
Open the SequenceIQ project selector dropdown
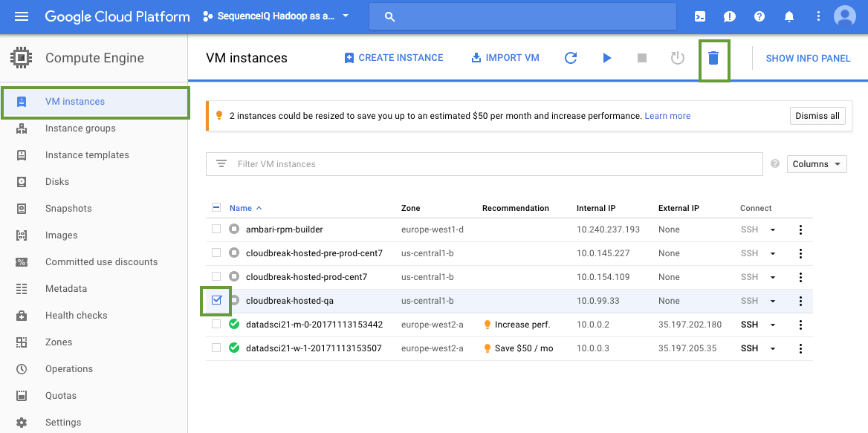[x=276, y=16]
